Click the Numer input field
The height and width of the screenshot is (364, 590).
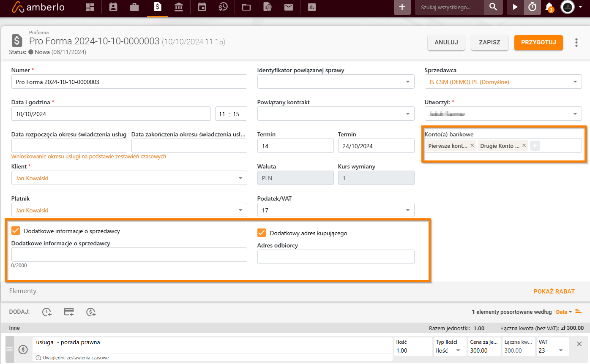[129, 82]
